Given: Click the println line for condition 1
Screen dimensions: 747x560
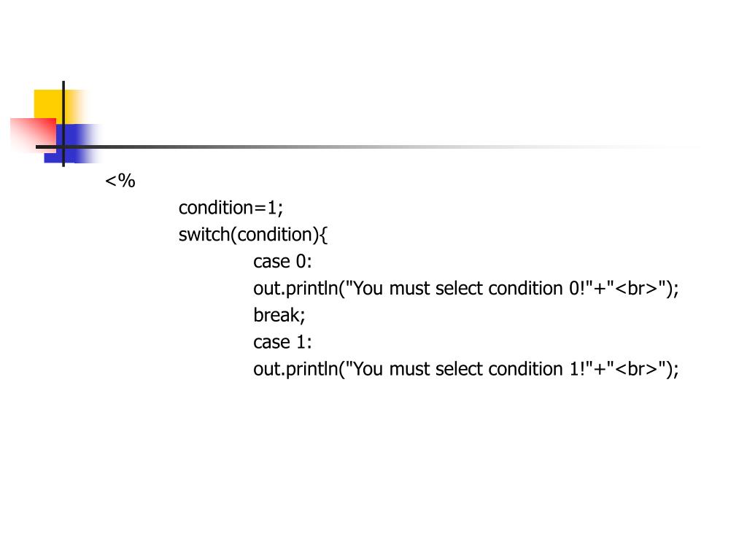Looking at the screenshot, I should 466,369.
